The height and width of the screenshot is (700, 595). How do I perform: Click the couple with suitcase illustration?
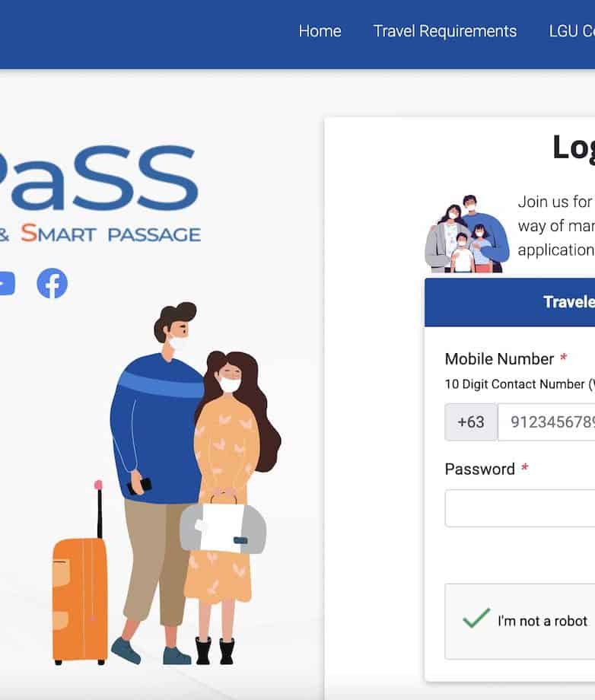click(x=167, y=483)
